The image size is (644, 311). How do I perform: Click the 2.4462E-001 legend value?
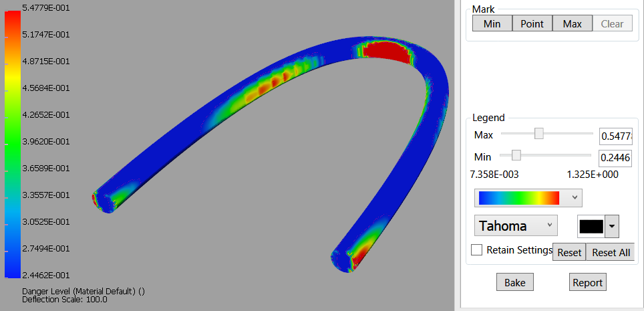pos(45,275)
